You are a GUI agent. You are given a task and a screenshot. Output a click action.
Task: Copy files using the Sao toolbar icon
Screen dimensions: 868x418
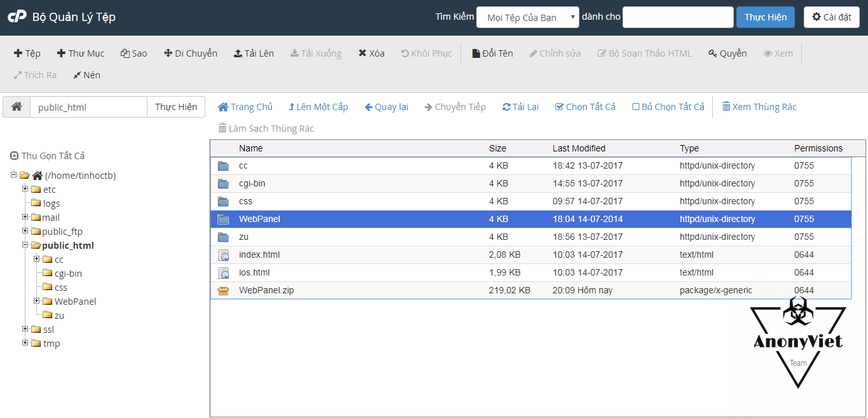134,53
